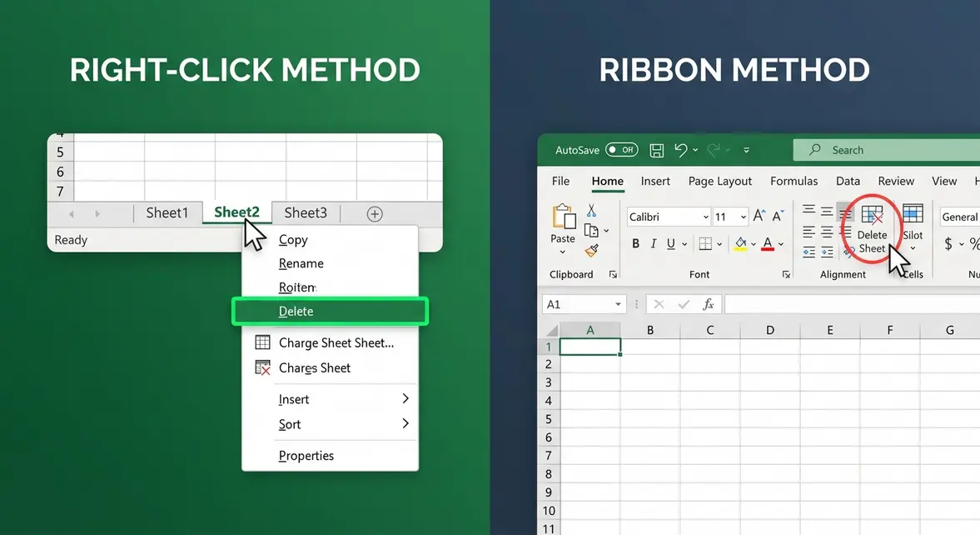Screen dimensions: 980x535
Task: Click the ribbon Copy icon below scissors
Action: click(x=590, y=230)
